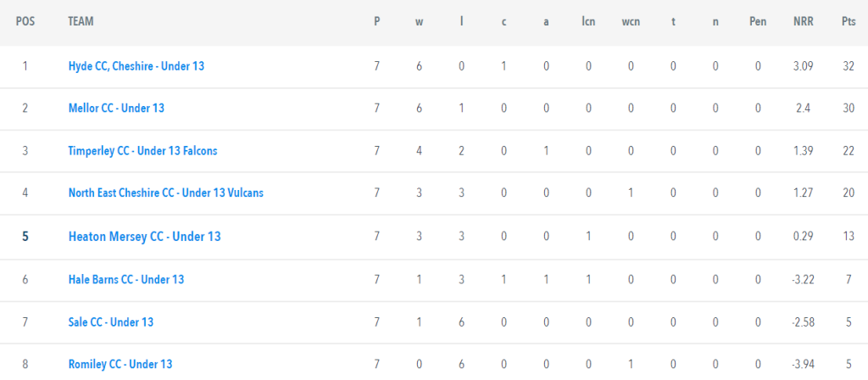The width and height of the screenshot is (868, 380).
Task: Click the TEAM column header
Action: click(81, 21)
